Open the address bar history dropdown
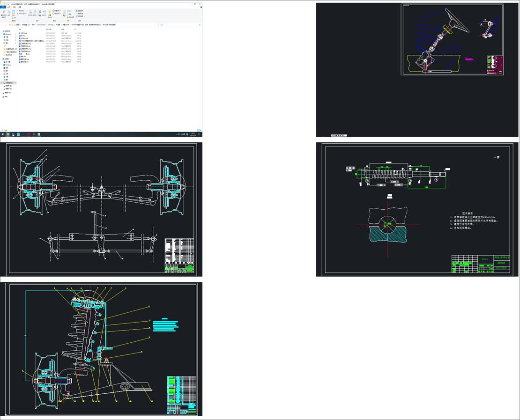 [158, 25]
